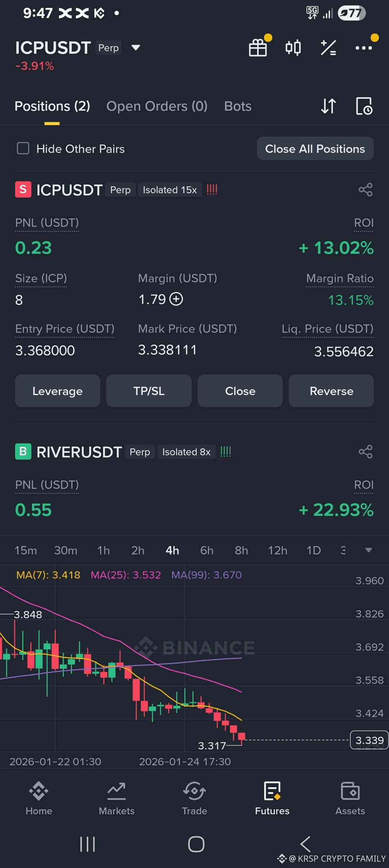Select the 1h chart interval
Viewport: 389px width, 868px height.
103,550
